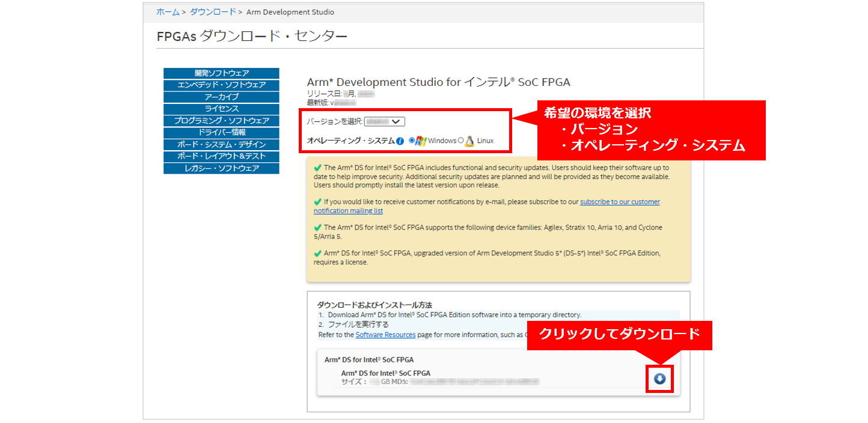Click the バージョンを選択 label
The width and height of the screenshot is (868, 423).
click(335, 121)
